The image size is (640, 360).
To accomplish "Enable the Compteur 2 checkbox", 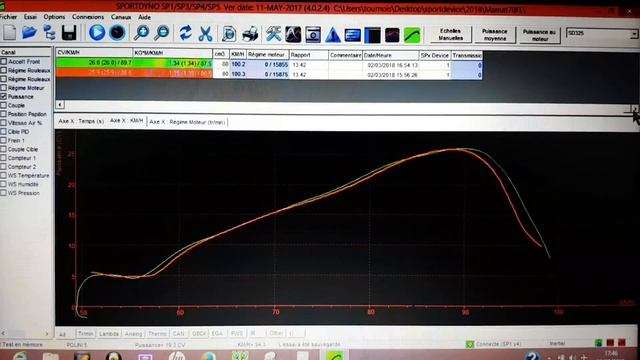I will [4, 167].
